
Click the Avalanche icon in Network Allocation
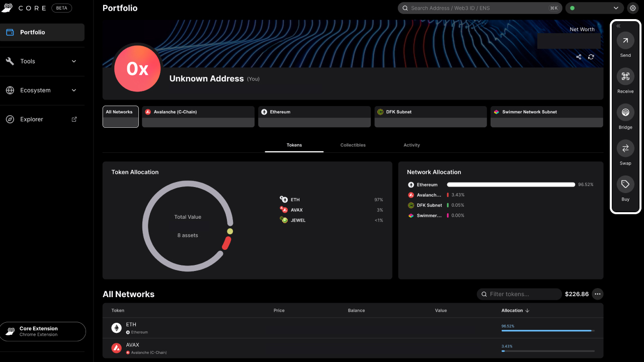coord(411,195)
